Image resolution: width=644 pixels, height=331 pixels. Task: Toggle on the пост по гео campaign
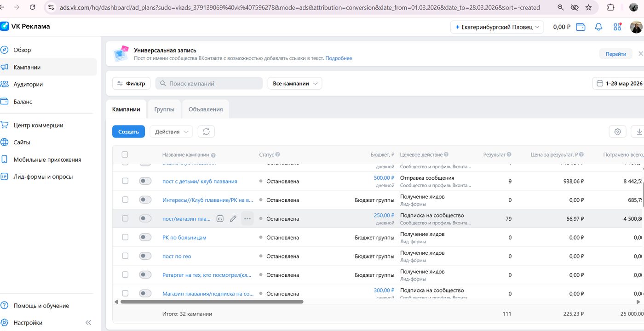click(x=145, y=256)
